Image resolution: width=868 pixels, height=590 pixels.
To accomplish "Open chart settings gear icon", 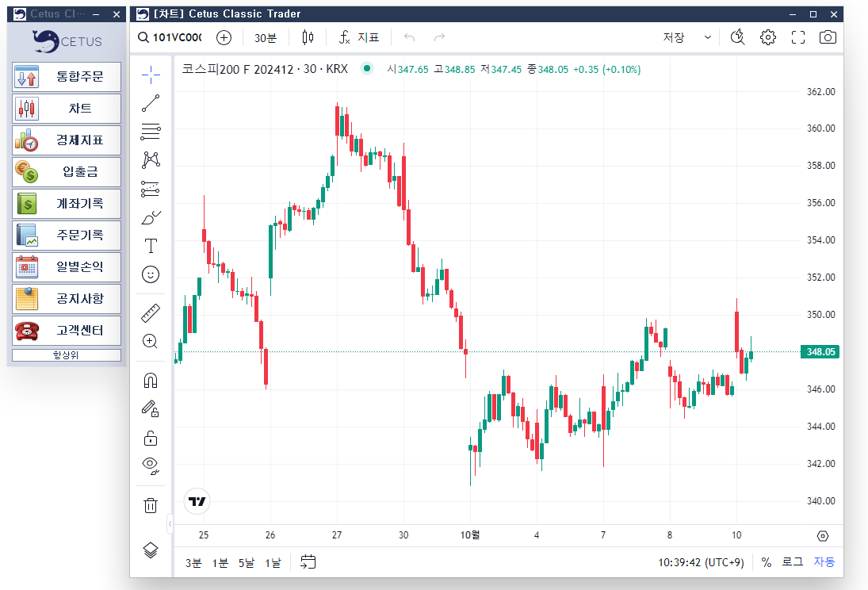I will (x=767, y=37).
